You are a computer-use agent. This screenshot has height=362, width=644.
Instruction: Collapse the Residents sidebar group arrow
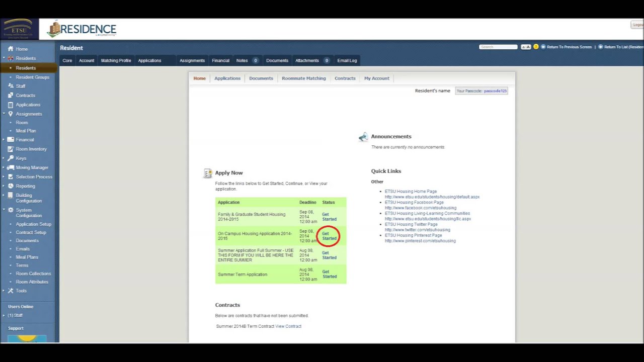tap(4, 58)
